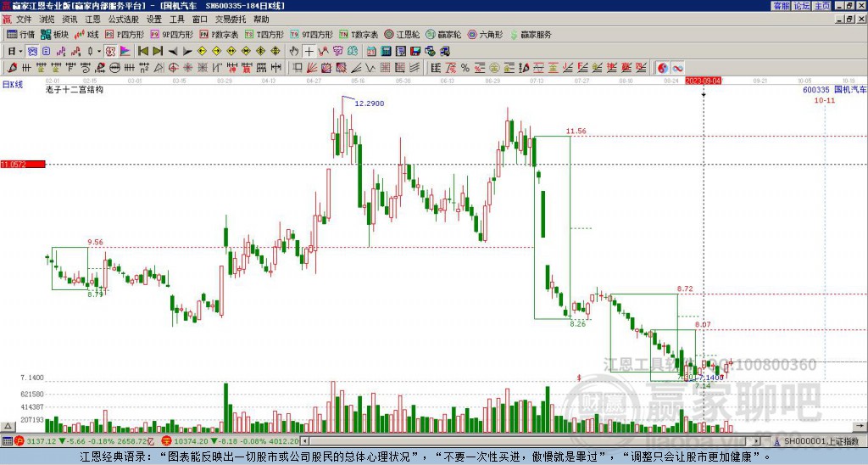Click the 赢家服务 toolbar button
Viewport: 868px width, 465px height.
[x=531, y=34]
